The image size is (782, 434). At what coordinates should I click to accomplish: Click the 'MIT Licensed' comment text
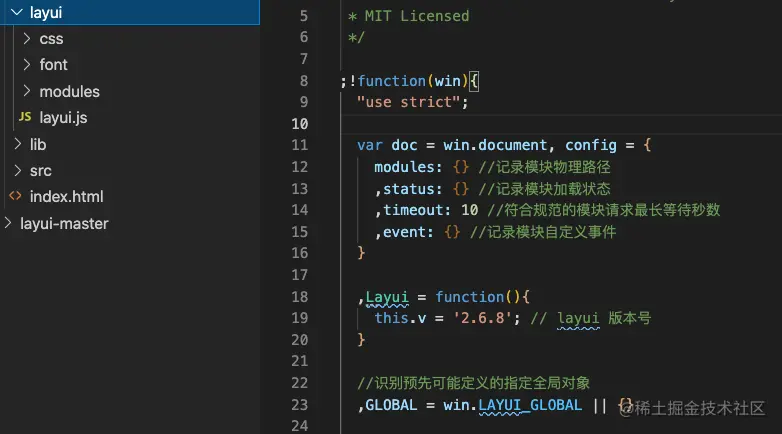(417, 16)
